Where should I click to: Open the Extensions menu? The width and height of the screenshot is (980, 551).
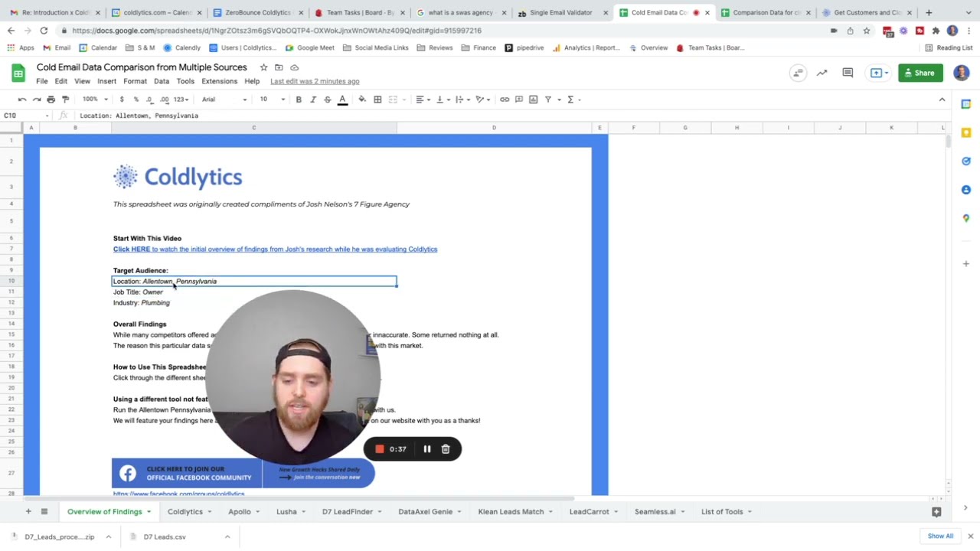pos(220,81)
